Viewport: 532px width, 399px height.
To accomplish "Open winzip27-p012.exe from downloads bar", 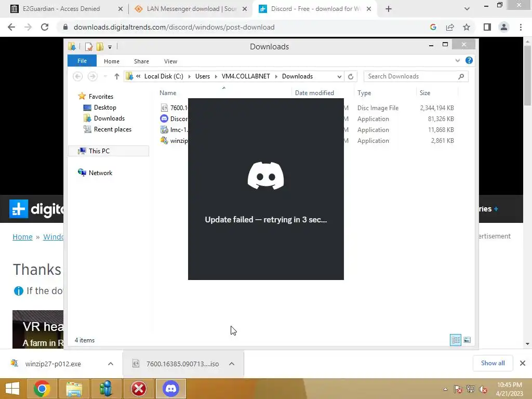I will coord(53,364).
